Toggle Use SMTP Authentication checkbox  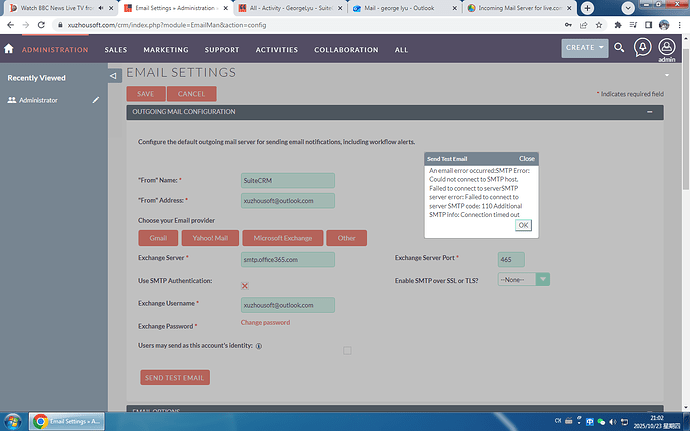[245, 286]
